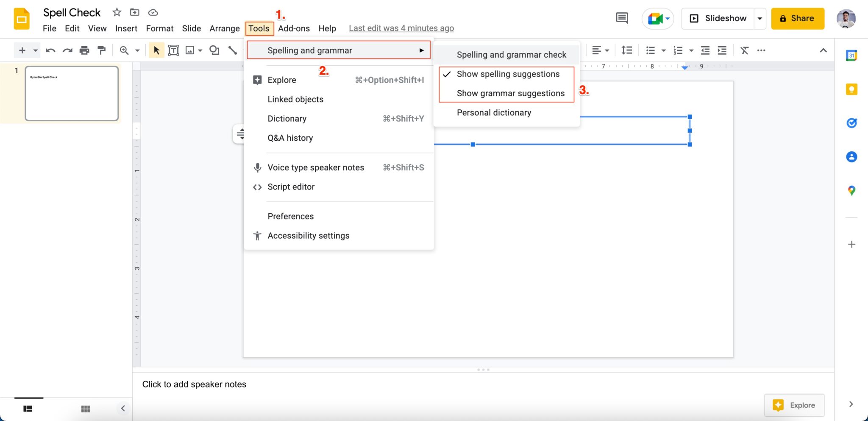Star the Spell Check presentation
Image resolution: width=868 pixels, height=421 pixels.
tap(117, 12)
